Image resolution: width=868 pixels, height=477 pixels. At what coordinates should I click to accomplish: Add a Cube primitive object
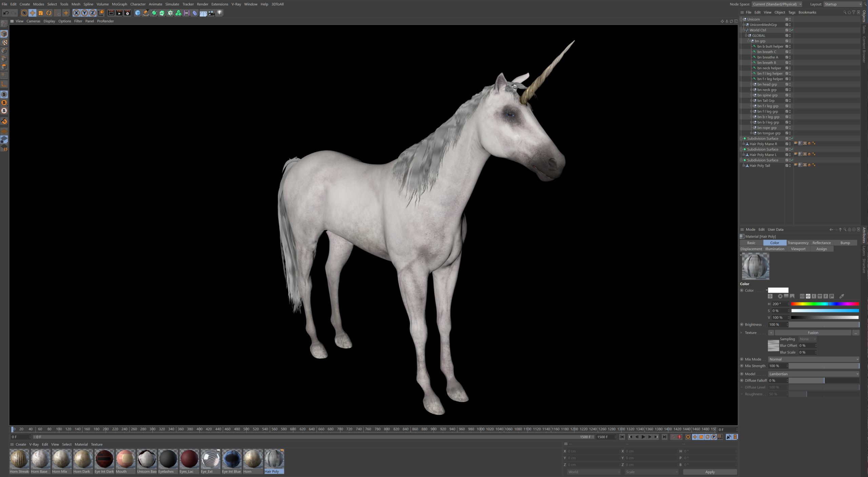click(x=138, y=13)
